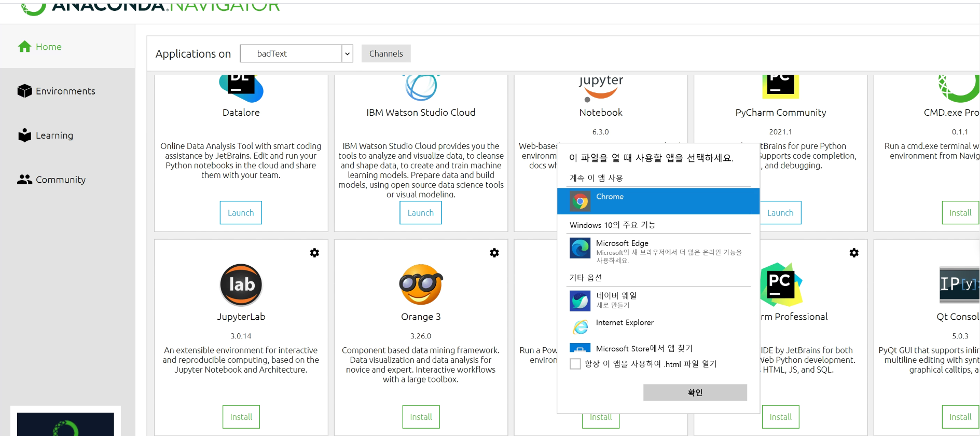Image resolution: width=980 pixels, height=436 pixels.
Task: Open PyCharm Professional options gear
Action: [854, 253]
